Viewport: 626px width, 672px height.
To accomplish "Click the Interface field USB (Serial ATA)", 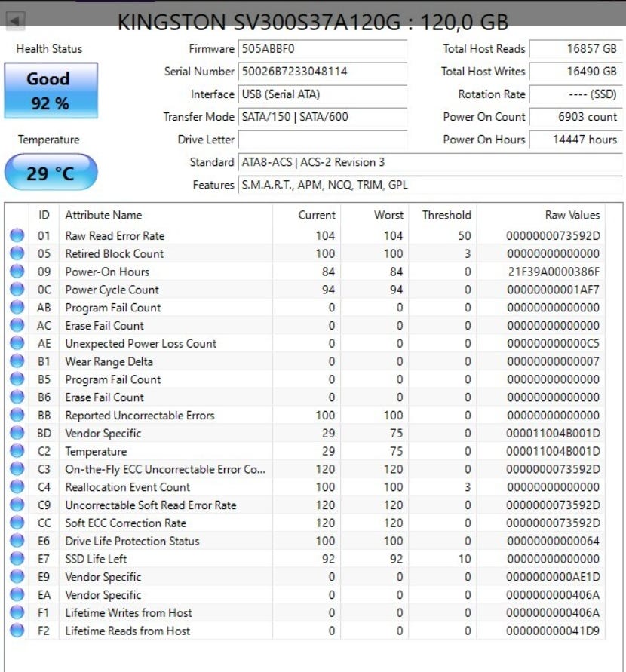I will click(x=322, y=94).
